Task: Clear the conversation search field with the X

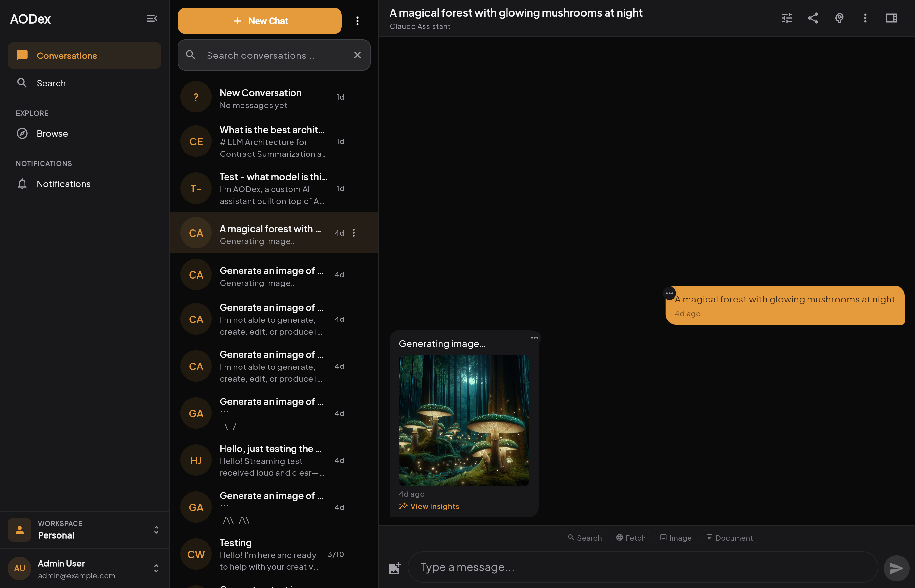Action: tap(358, 55)
